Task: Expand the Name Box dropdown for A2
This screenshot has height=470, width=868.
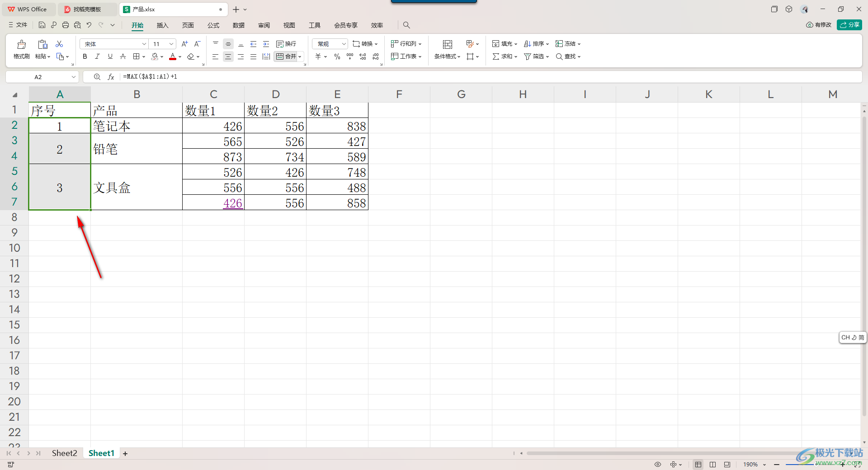Action: click(x=74, y=77)
